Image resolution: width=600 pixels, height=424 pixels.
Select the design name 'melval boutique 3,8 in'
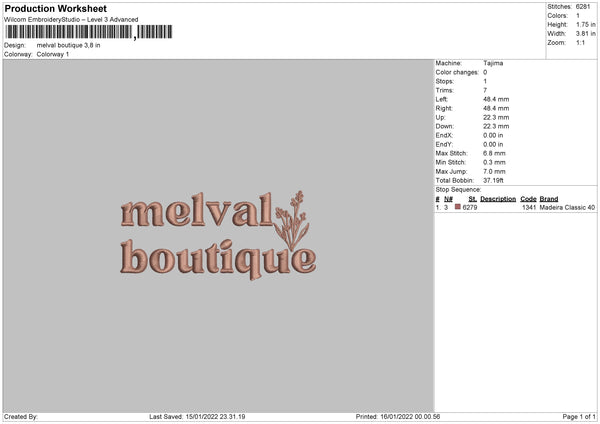(x=68, y=45)
